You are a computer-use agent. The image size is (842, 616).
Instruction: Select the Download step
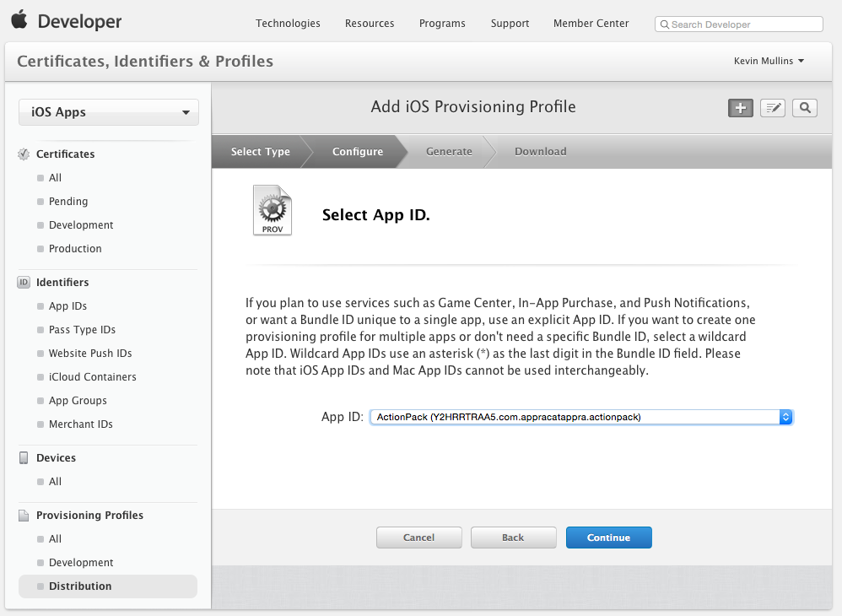tap(540, 151)
